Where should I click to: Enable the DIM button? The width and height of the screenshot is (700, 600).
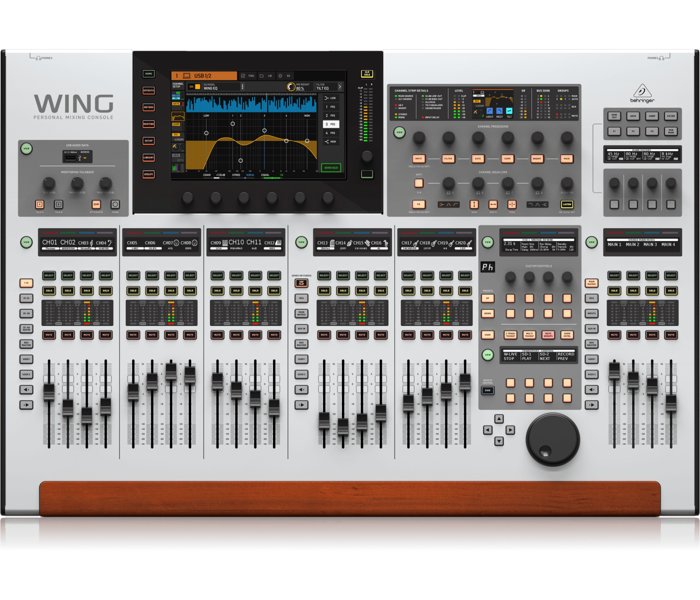96,204
